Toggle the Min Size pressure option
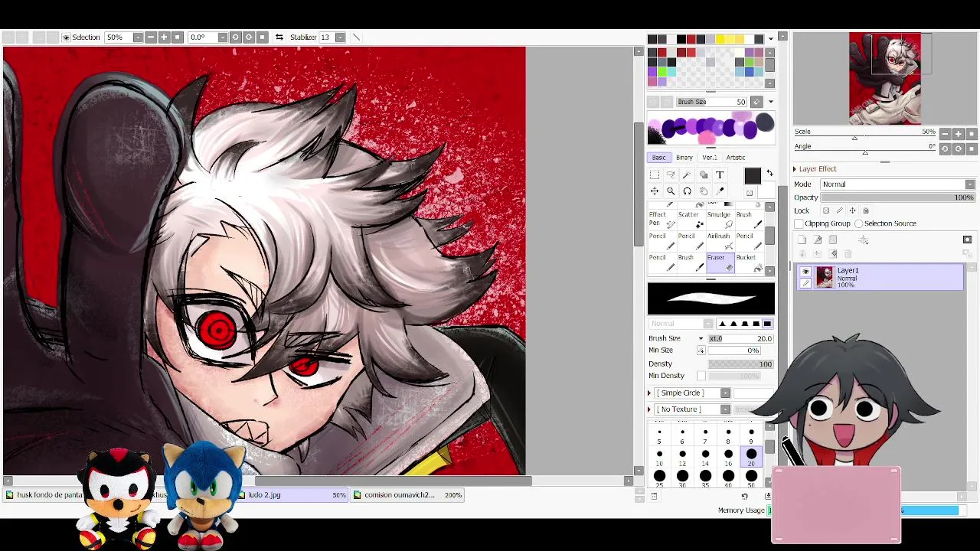 point(701,350)
